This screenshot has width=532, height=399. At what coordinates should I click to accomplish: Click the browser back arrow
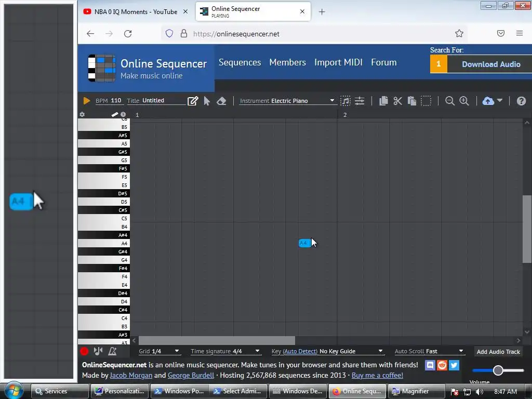(90, 34)
